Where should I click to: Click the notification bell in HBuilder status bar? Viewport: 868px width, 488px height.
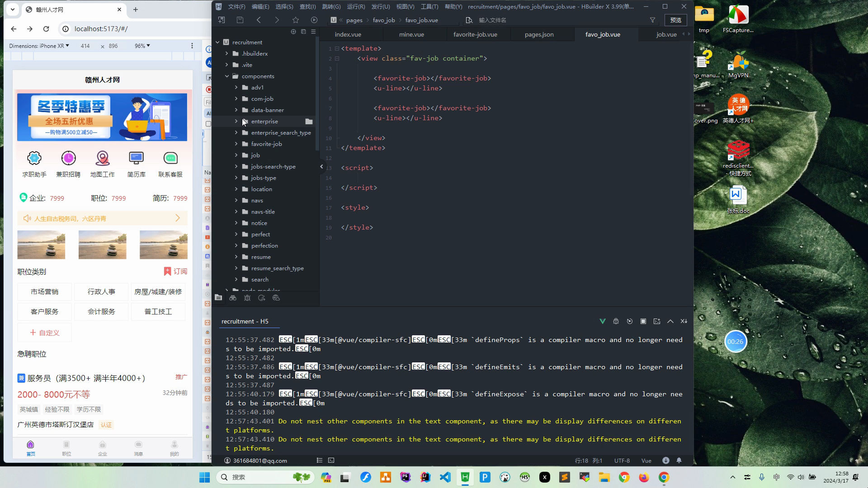click(679, 460)
